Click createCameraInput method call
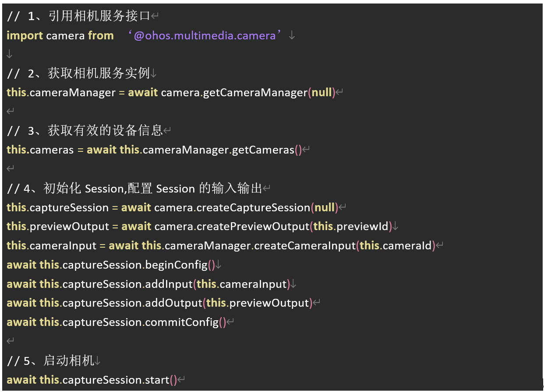 tap(304, 246)
